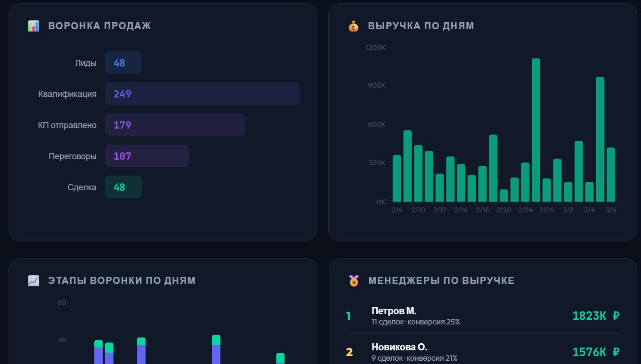Select the Лиды funnel bar
The width and height of the screenshot is (641, 364).
click(123, 63)
